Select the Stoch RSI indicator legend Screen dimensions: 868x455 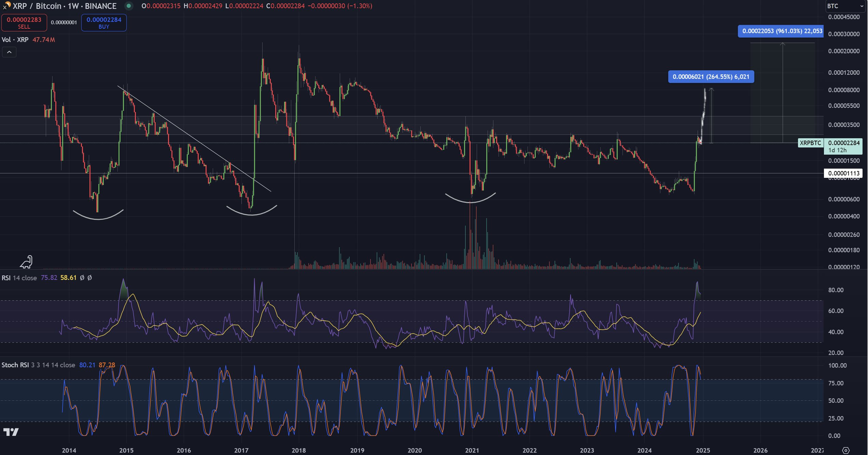coord(38,365)
